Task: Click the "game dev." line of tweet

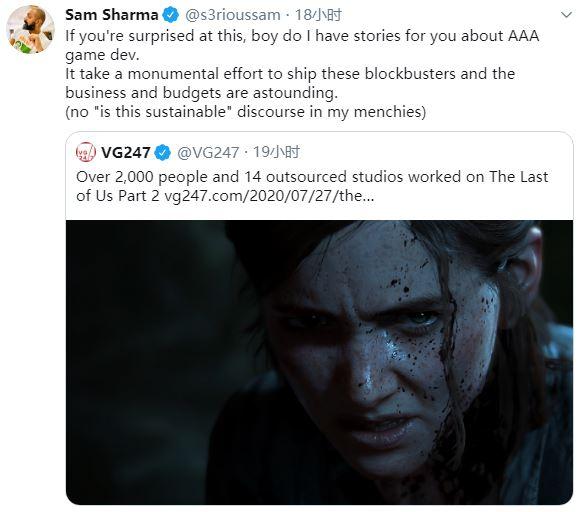Action: click(x=102, y=55)
